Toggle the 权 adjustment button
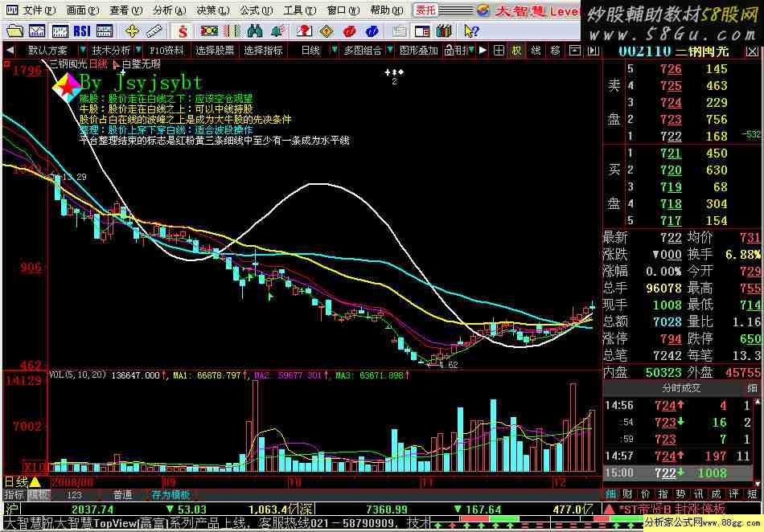The image size is (764, 532). coord(517,50)
